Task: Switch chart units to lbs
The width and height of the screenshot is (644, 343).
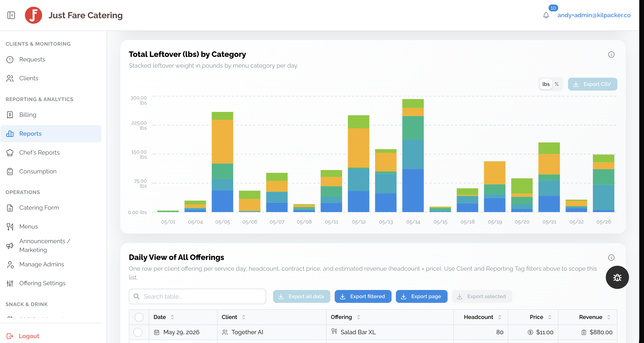Action: point(546,84)
